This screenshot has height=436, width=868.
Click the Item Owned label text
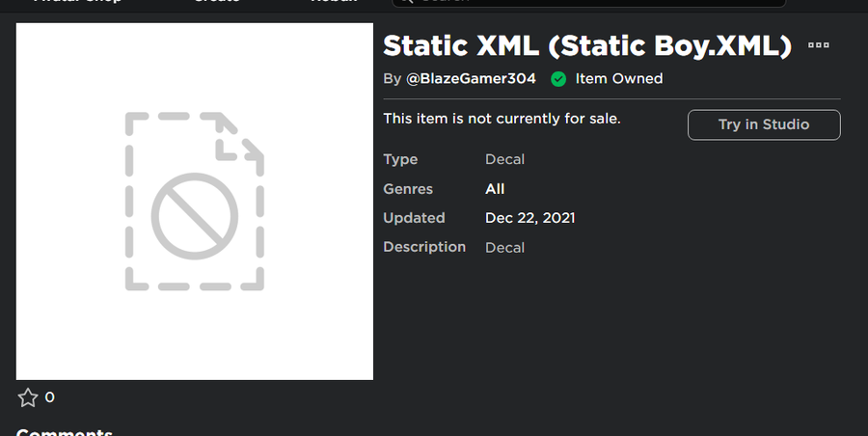click(619, 79)
